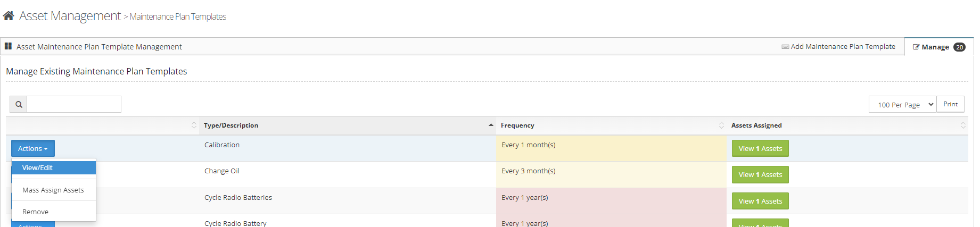The image size is (980, 227).
Task: Click the Type/Description sort arrow
Action: point(490,125)
